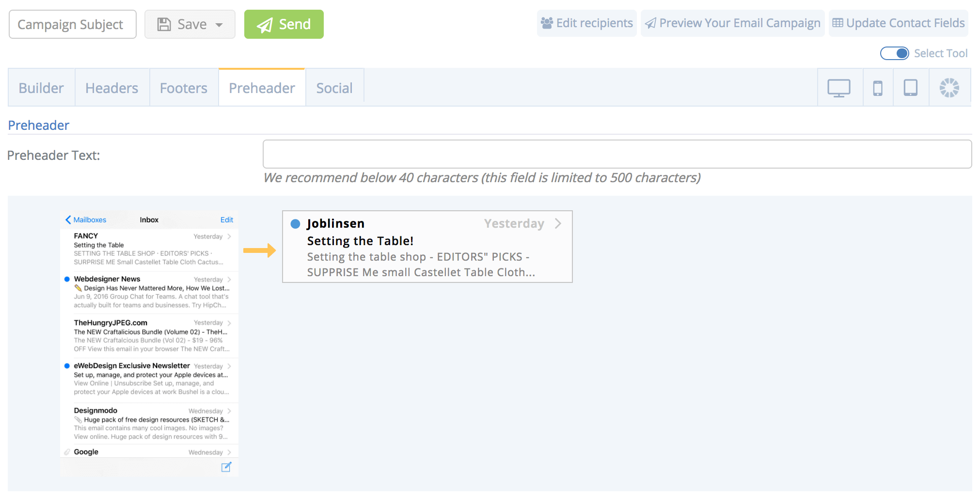Screen dimensions: 980x499
Task: Switch to mobile phone preview icon
Action: pyautogui.click(x=878, y=88)
